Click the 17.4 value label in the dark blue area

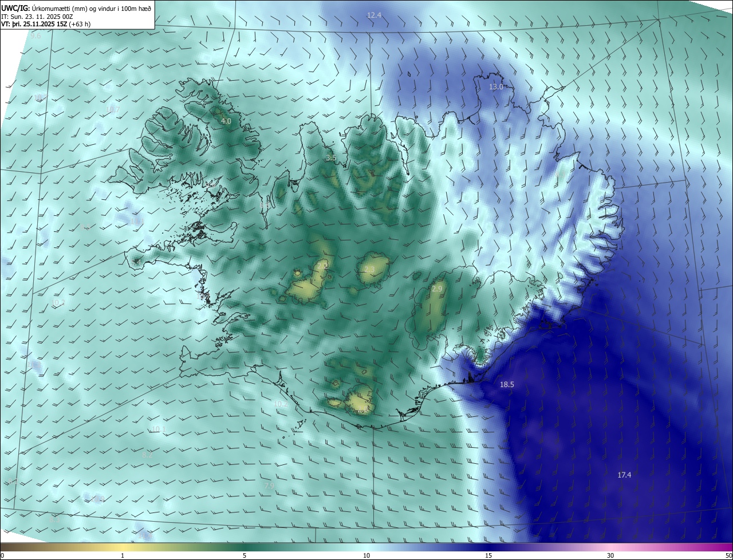pyautogui.click(x=624, y=475)
